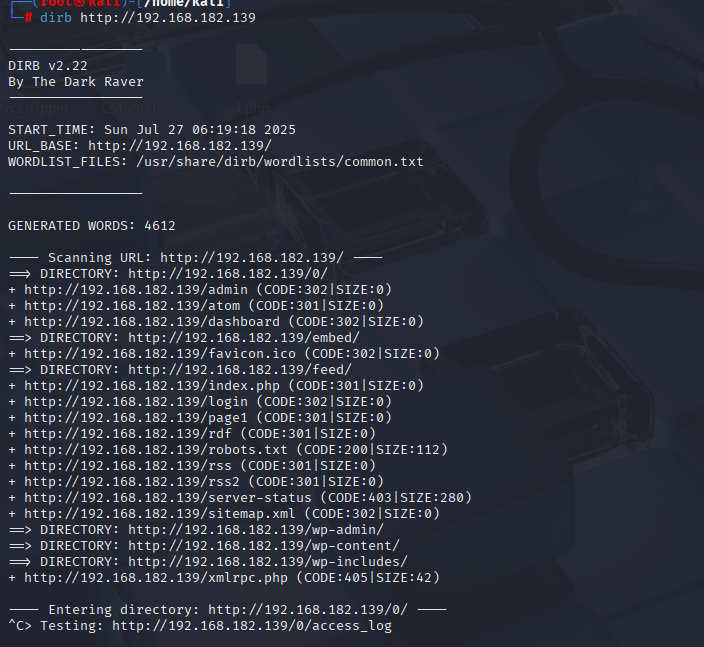Image resolution: width=704 pixels, height=647 pixels.
Task: Click the favicon.ico result line
Action: [224, 354]
